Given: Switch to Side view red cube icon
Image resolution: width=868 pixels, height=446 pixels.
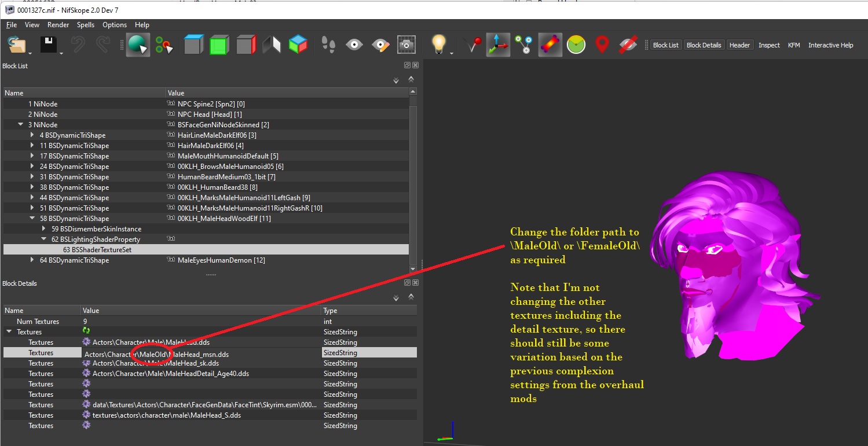Looking at the screenshot, I should pos(247,45).
